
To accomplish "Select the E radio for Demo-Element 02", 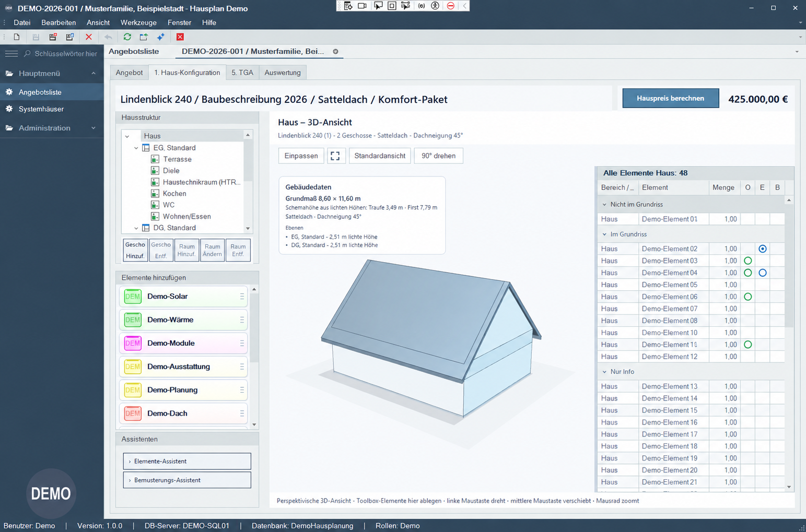I will [763, 249].
